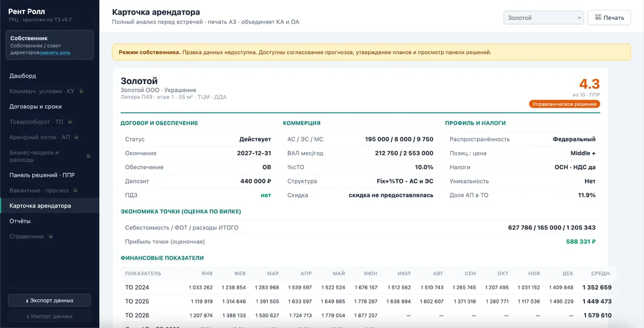Click the Обеспечение value ОВ
The height and width of the screenshot is (328, 644).
[267, 167]
